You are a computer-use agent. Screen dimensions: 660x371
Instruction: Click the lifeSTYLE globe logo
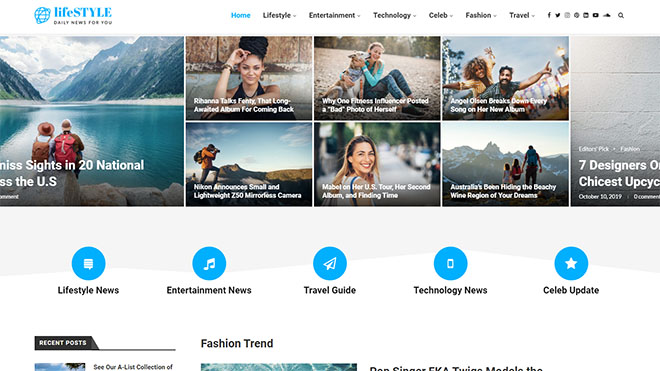click(73, 15)
